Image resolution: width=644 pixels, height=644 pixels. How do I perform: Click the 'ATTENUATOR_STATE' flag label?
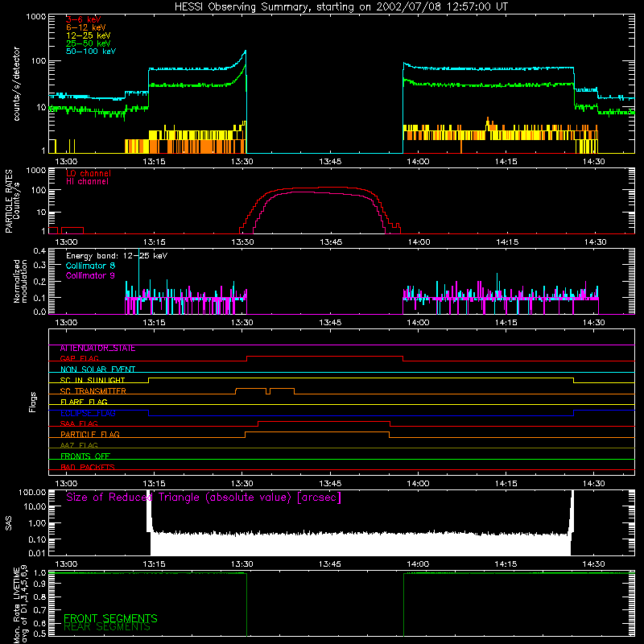pyautogui.click(x=97, y=349)
